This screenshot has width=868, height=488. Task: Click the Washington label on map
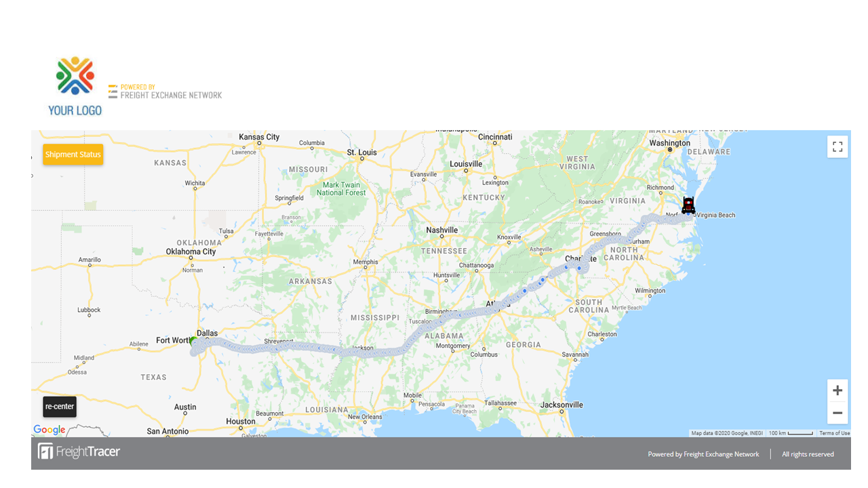click(x=669, y=143)
